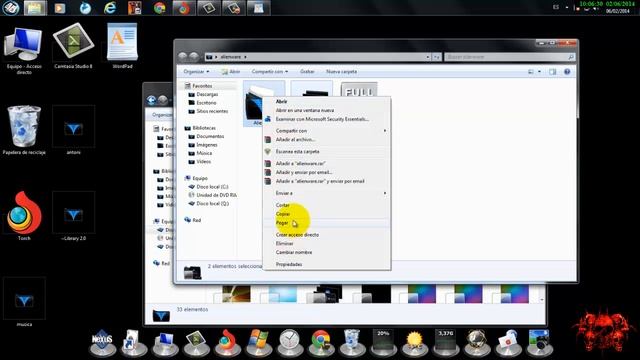
Task: Open the clock icon in the dock
Action: (290, 342)
